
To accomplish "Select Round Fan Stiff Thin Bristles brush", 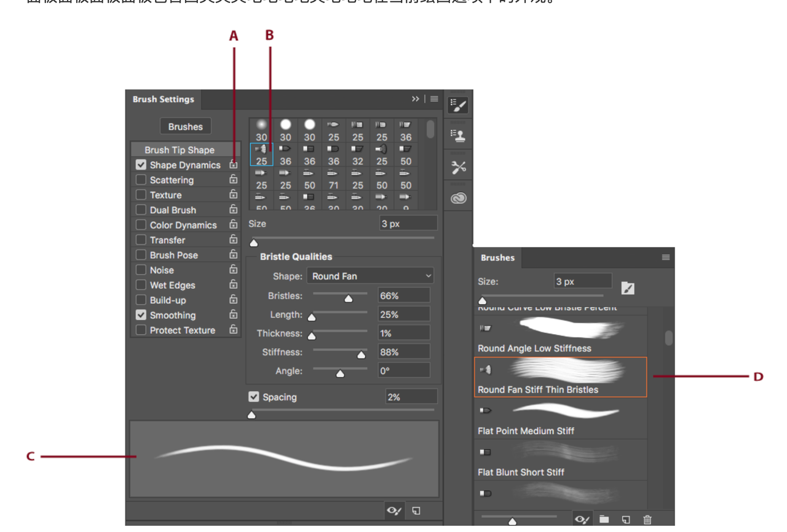I will (x=561, y=377).
